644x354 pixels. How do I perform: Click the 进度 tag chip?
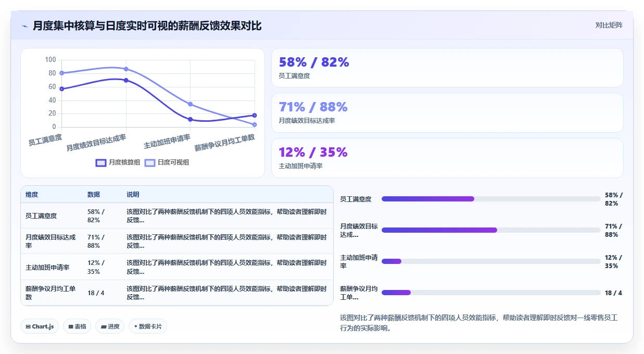click(x=110, y=326)
